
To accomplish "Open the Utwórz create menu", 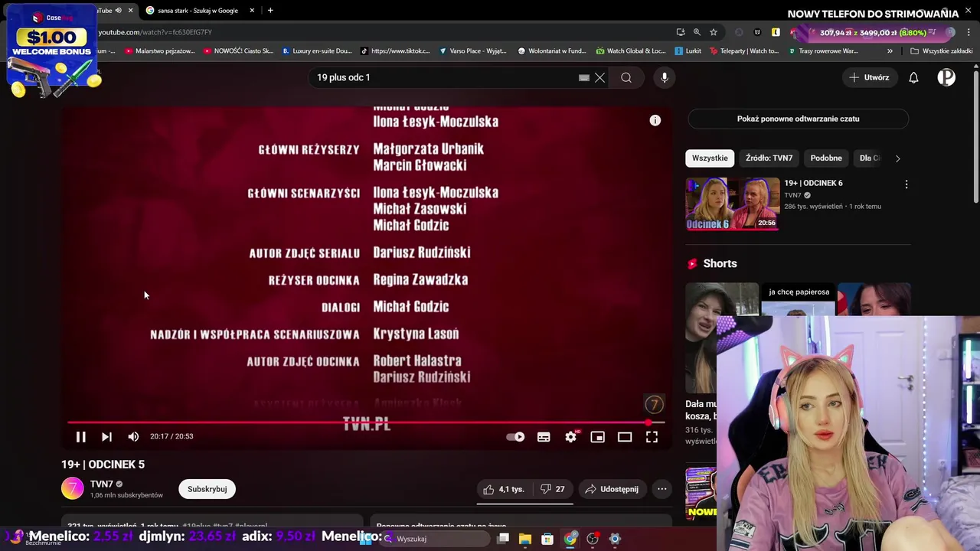I will coord(869,77).
